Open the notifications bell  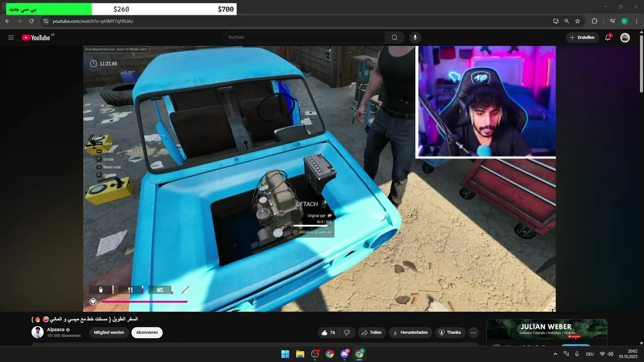tap(608, 37)
